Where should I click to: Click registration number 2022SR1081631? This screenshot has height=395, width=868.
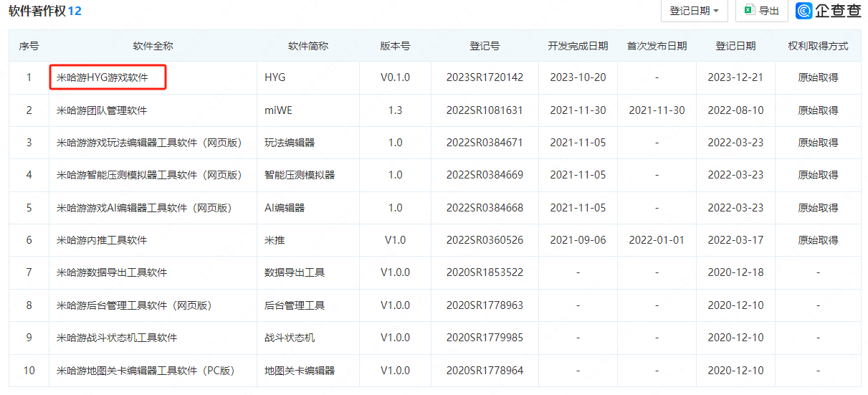(485, 110)
